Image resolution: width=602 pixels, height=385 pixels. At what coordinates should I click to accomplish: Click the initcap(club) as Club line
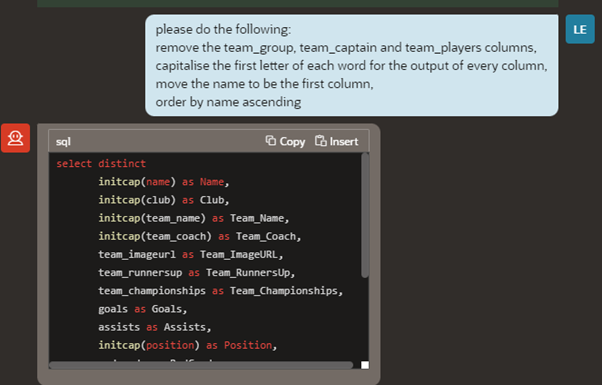pos(164,200)
